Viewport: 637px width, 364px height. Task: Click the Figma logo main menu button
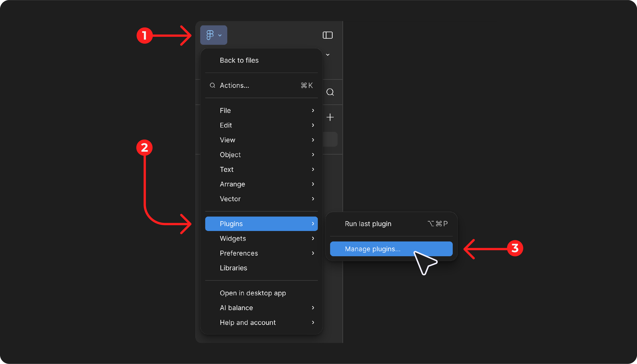point(213,35)
